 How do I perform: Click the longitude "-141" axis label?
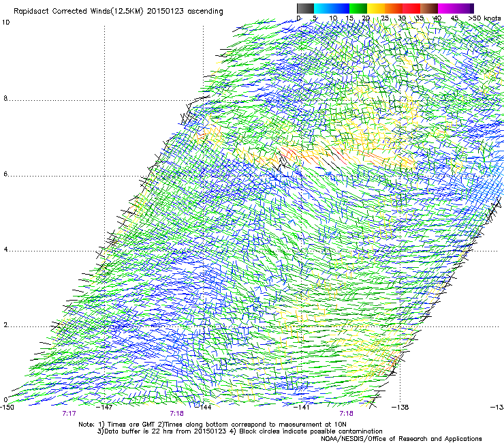[302, 408]
